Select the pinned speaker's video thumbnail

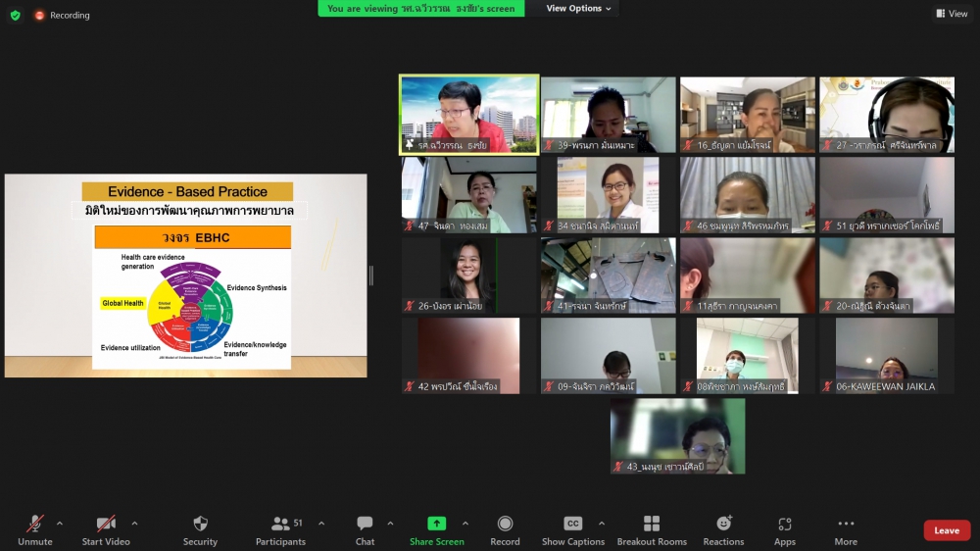click(468, 114)
